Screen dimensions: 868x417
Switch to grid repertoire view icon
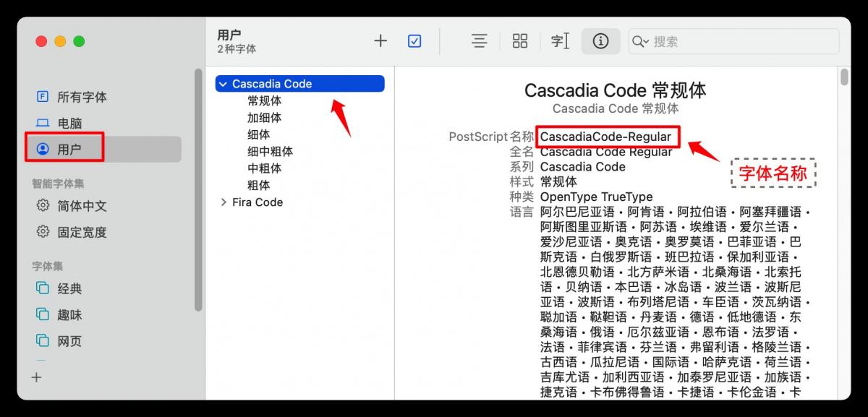pyautogui.click(x=520, y=41)
